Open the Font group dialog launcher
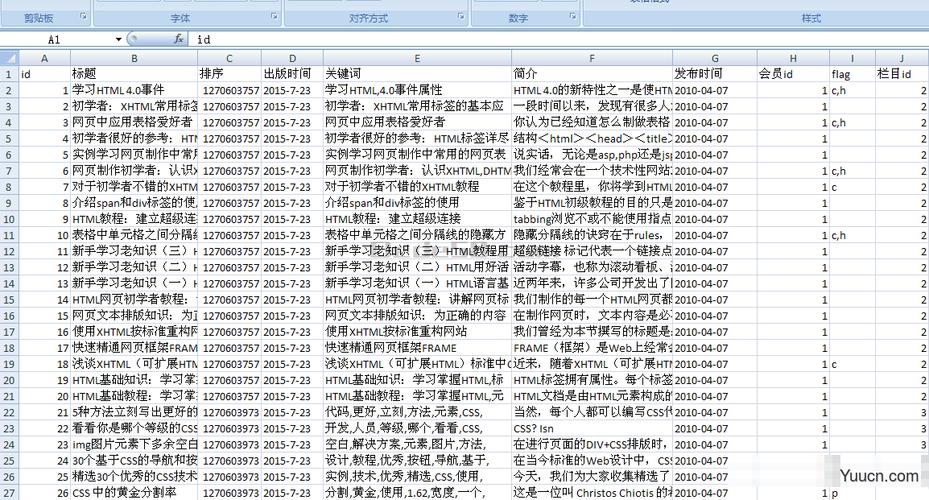 [x=274, y=17]
